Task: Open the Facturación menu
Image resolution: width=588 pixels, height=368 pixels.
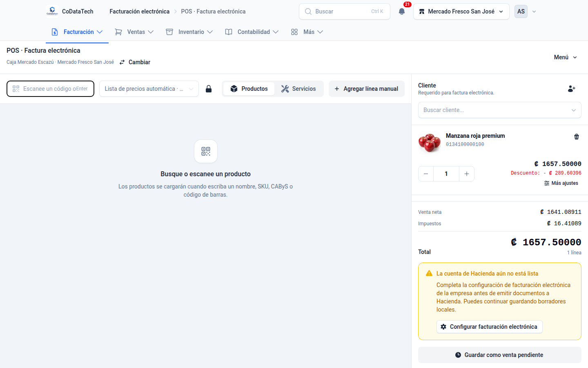Action: point(77,32)
